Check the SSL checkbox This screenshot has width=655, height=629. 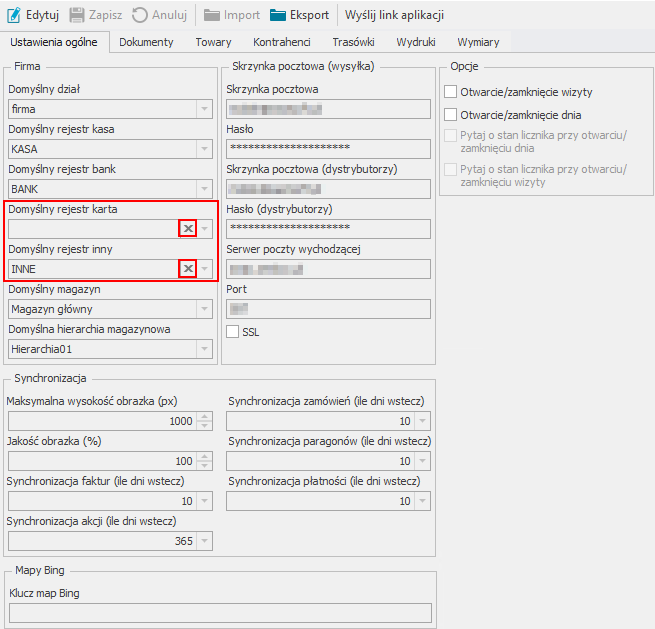(x=233, y=332)
